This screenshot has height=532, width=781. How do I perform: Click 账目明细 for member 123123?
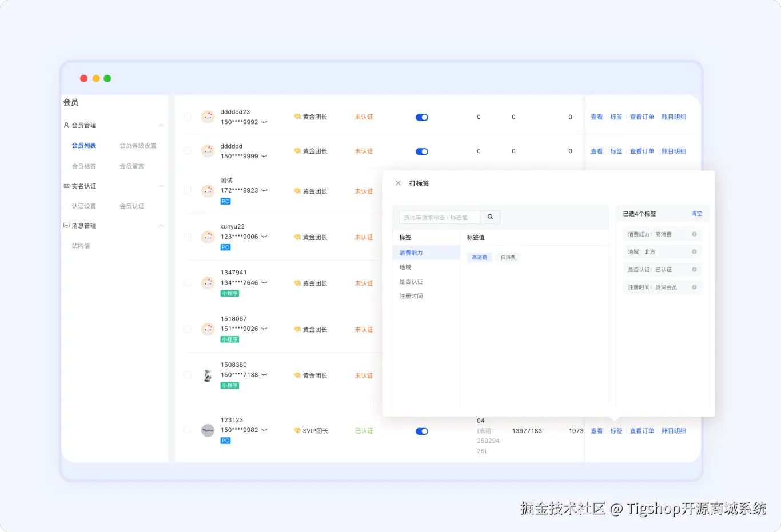[x=674, y=431]
